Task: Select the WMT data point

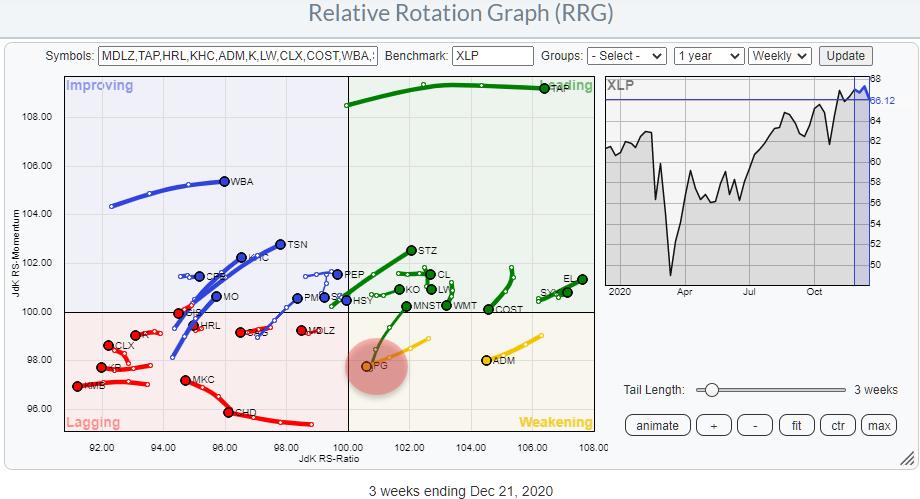Action: click(x=447, y=306)
